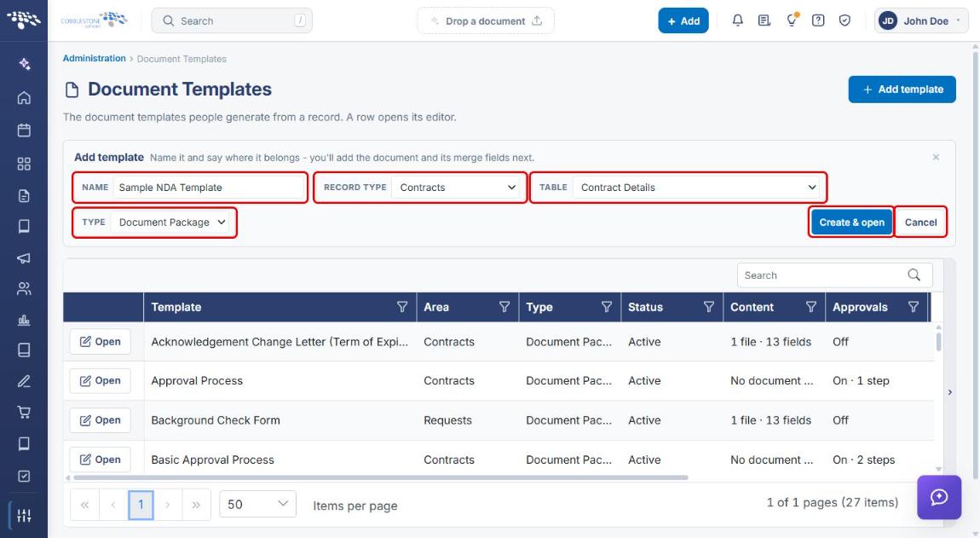Image resolution: width=980 pixels, height=538 pixels.
Task: Sort by the Template column header
Action: click(x=176, y=307)
